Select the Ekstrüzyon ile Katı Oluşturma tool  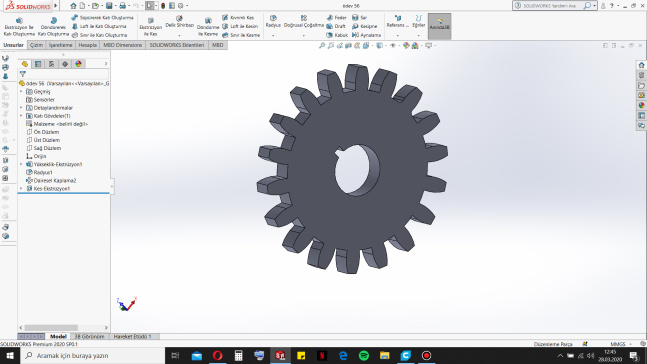pos(19,27)
